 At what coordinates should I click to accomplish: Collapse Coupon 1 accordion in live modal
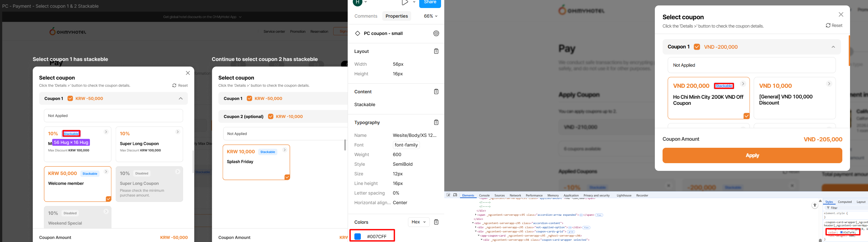click(833, 47)
